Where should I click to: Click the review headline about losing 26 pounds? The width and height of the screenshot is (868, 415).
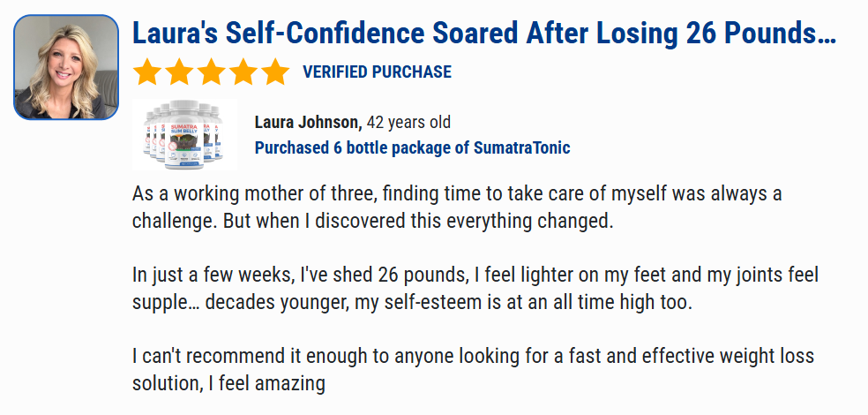click(x=483, y=34)
